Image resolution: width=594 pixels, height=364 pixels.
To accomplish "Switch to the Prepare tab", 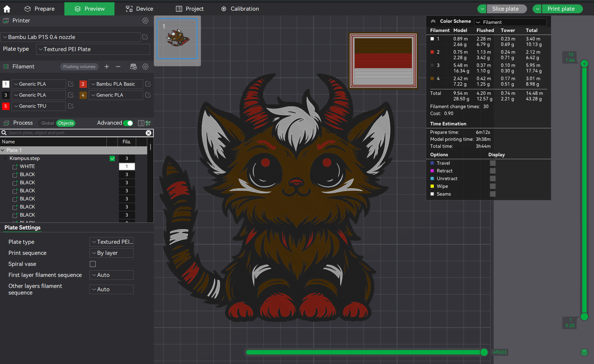I will tap(39, 9).
